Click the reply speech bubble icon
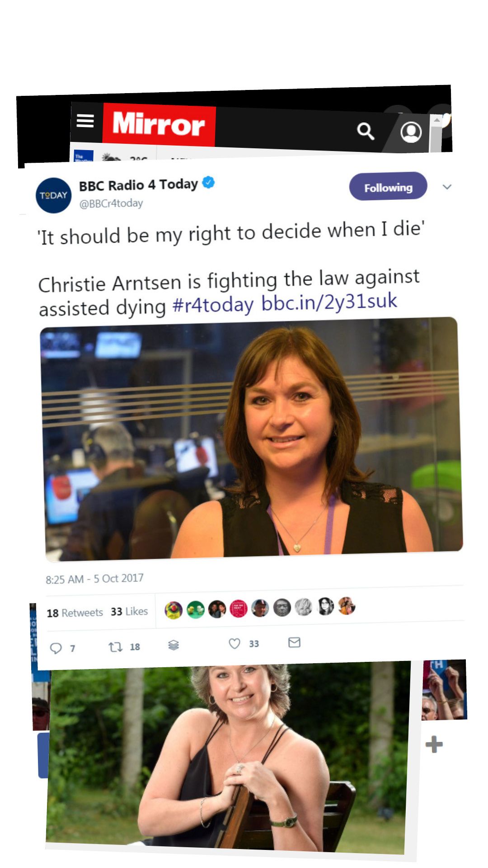The image size is (488, 868). [x=56, y=648]
